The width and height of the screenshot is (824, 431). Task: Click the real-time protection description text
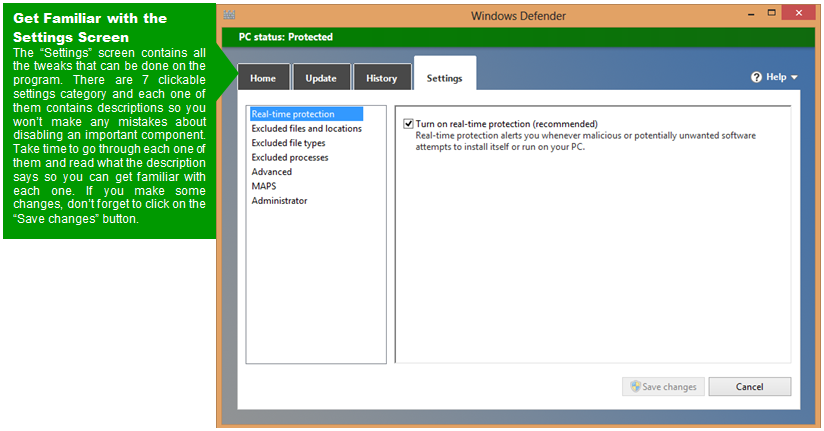coord(585,141)
